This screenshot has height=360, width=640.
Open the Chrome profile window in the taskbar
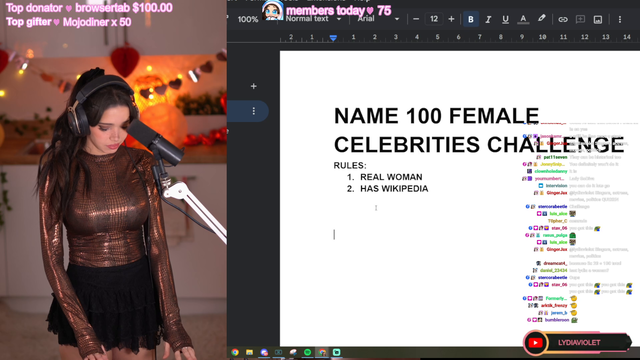click(x=322, y=352)
